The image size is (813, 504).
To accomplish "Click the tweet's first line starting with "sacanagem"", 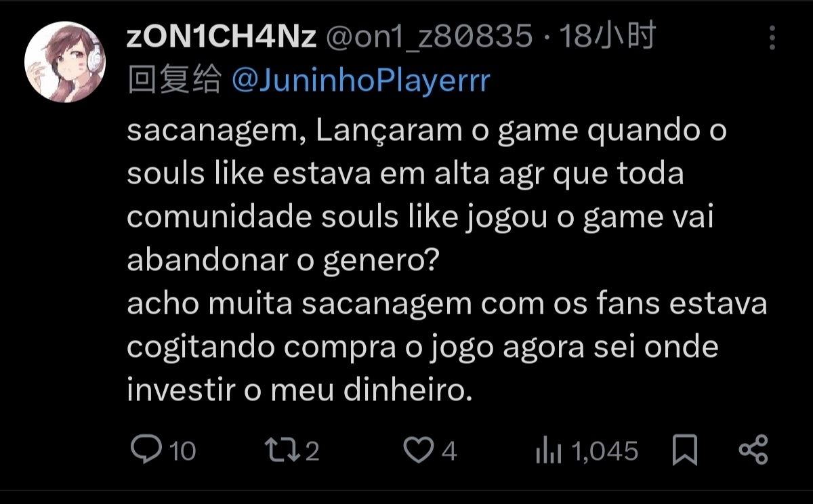I will click(x=426, y=131).
